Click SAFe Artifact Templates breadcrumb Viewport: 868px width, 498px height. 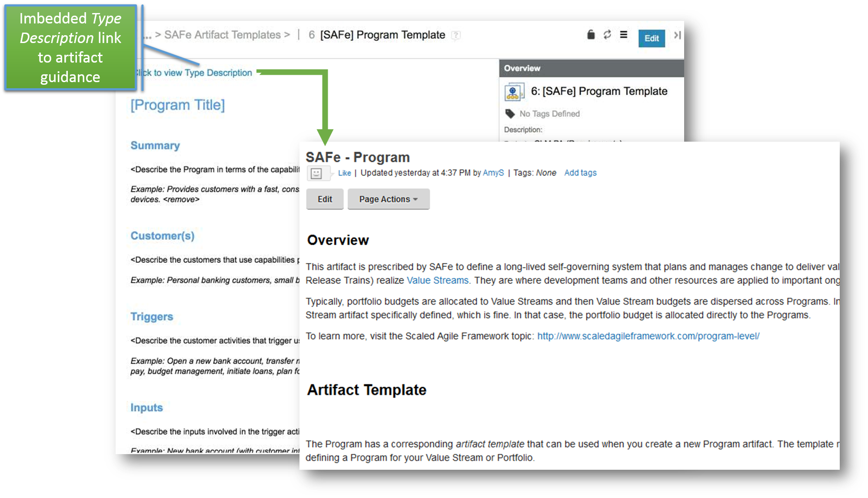tap(223, 35)
